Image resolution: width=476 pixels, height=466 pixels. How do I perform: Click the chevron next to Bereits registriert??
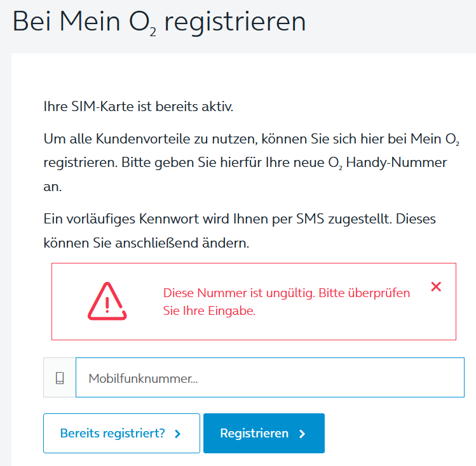coord(178,434)
